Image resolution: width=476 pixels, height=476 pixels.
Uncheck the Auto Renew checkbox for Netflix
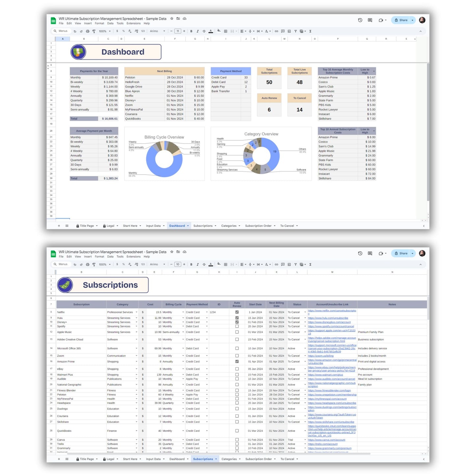coord(237,312)
